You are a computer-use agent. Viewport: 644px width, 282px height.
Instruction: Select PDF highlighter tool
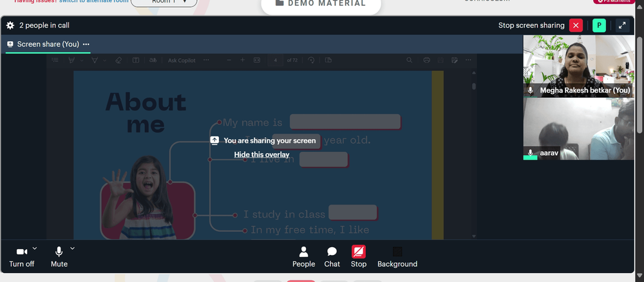(x=71, y=61)
